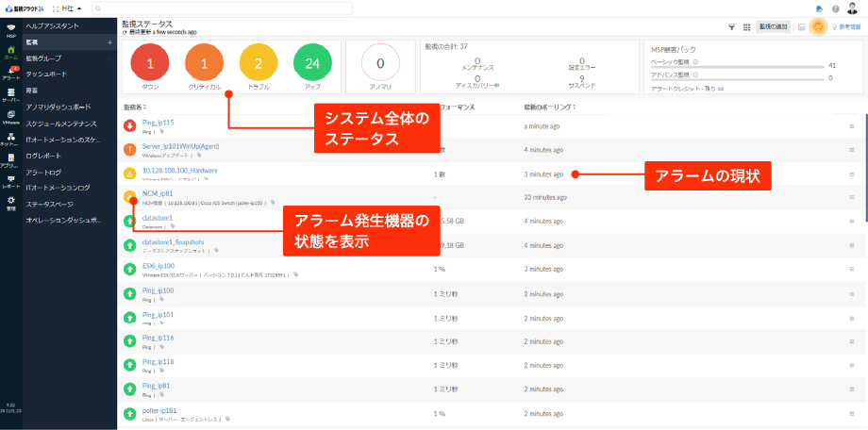Image resolution: width=868 pixels, height=430 pixels.
Task: Switch to the grid view icon
Action: pyautogui.click(x=746, y=26)
